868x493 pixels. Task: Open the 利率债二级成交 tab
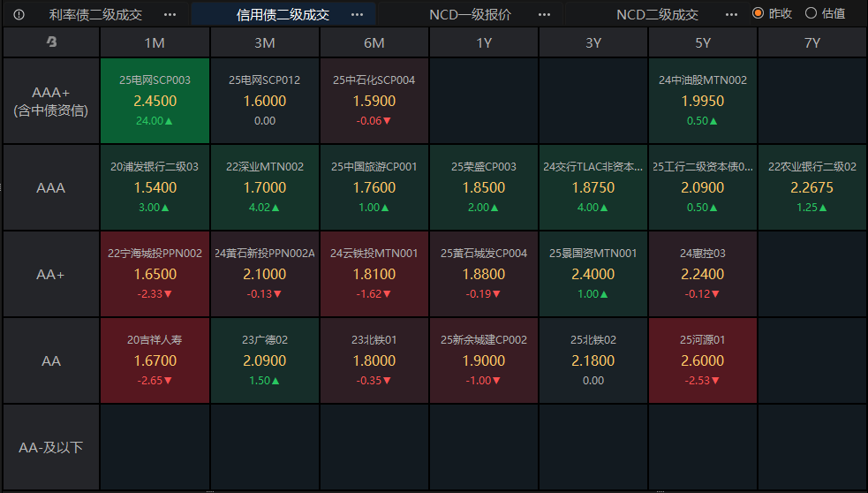coord(95,15)
